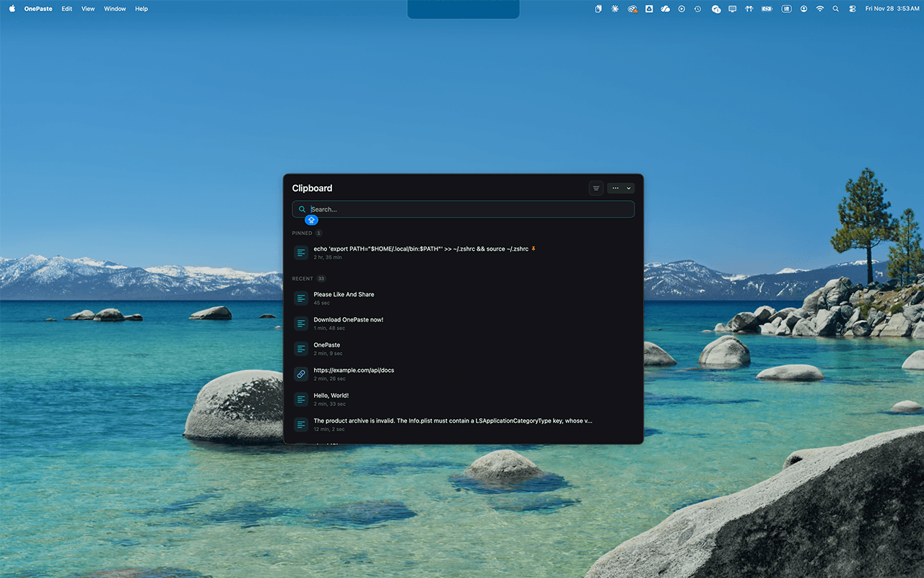Click the link icon beside https://example.com/api/docs
The width and height of the screenshot is (924, 578).
pos(301,374)
